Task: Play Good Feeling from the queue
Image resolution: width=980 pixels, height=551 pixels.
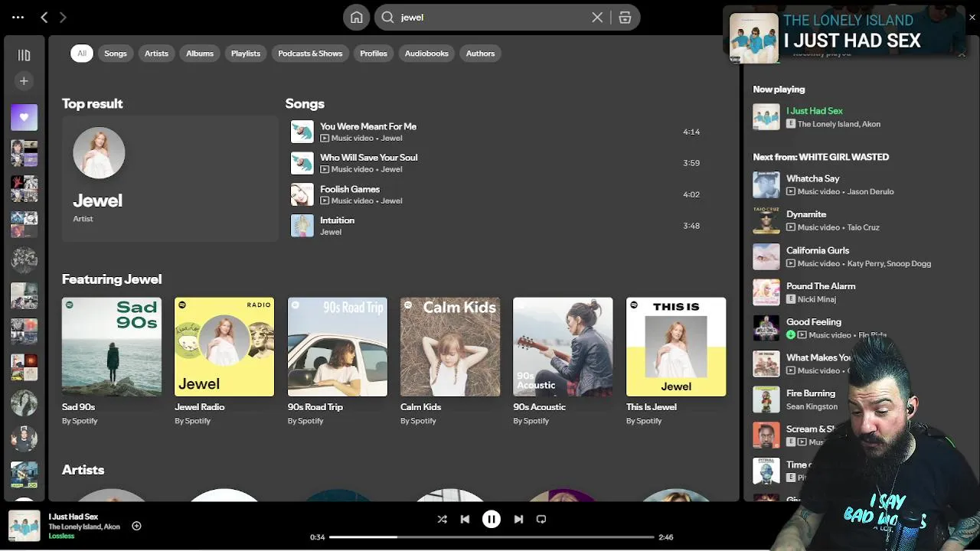Action: coord(814,322)
